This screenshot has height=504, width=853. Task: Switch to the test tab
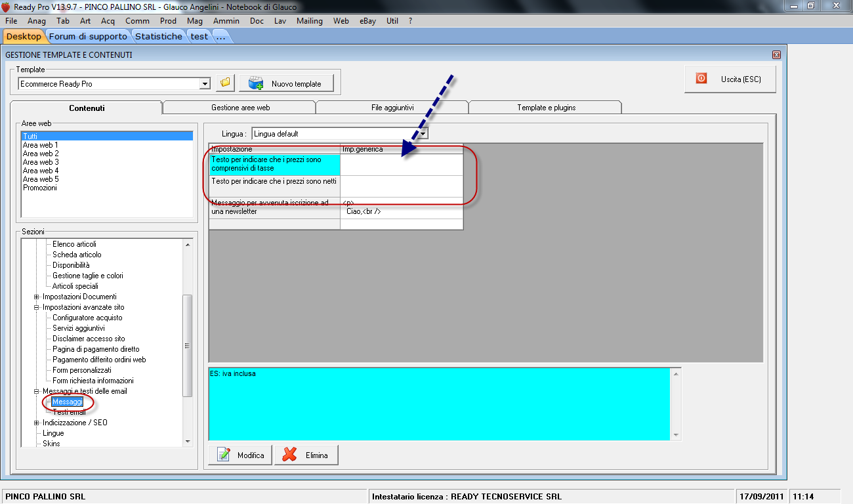(199, 36)
